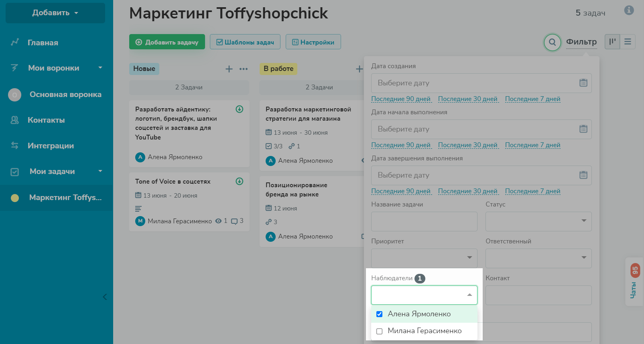The height and width of the screenshot is (344, 644).
Task: Switch to kanban board view icon
Action: pos(612,42)
